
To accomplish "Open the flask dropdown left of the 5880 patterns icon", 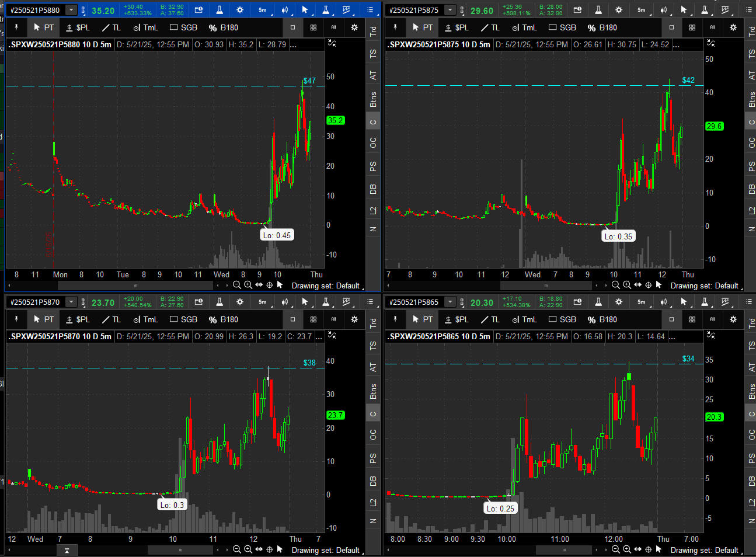I will coord(326,10).
